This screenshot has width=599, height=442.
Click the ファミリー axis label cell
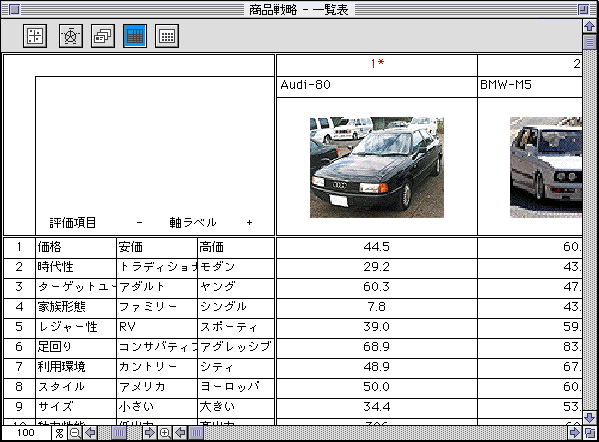click(157, 307)
